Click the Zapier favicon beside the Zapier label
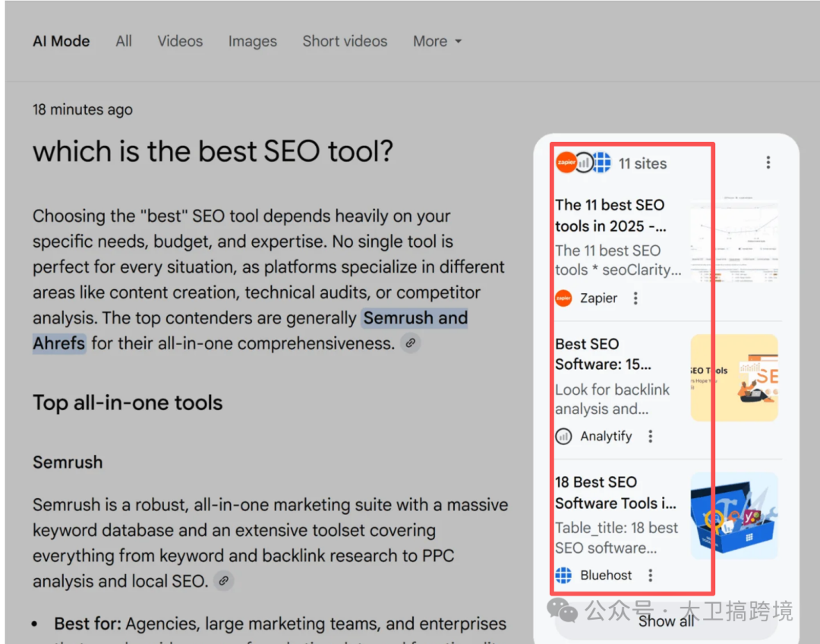 point(563,298)
